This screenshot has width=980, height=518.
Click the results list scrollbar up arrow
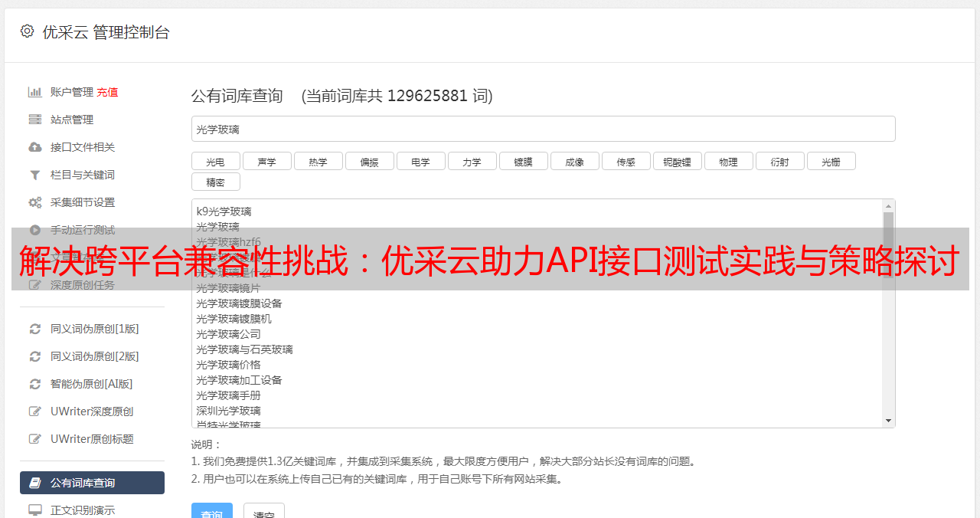(x=888, y=206)
